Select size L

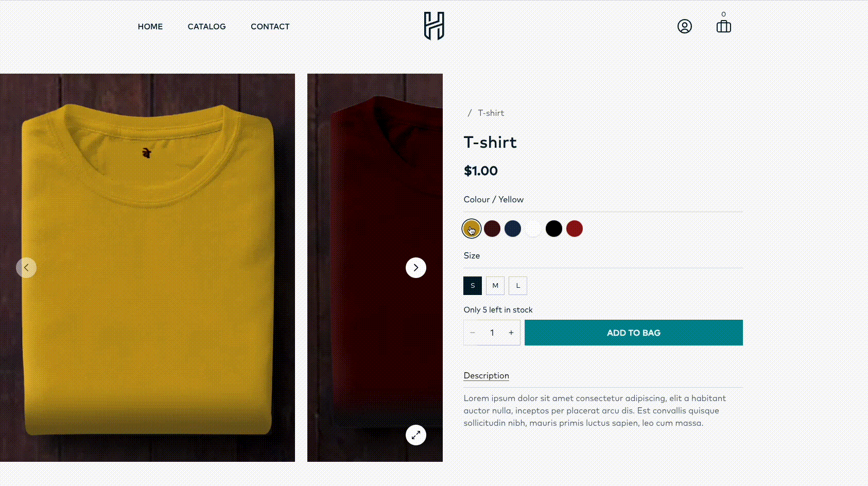click(517, 285)
